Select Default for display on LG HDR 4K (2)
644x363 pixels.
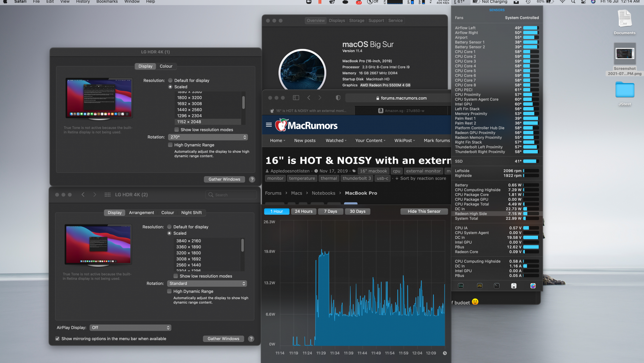[169, 227]
